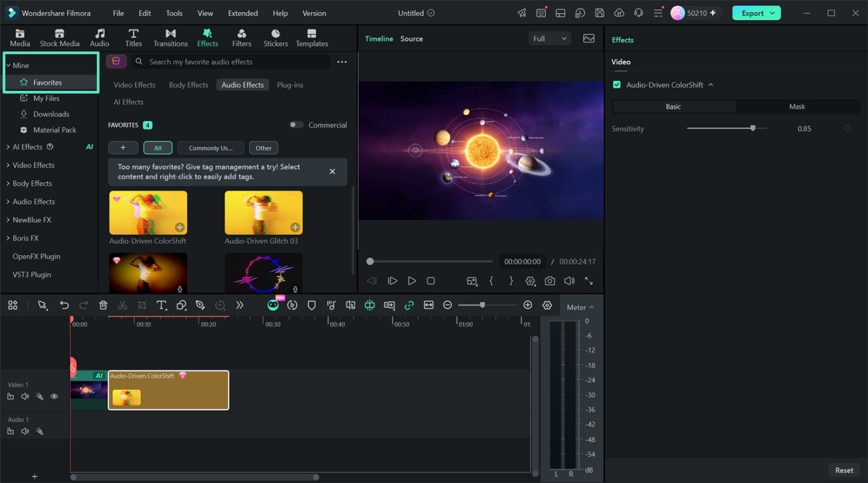The height and width of the screenshot is (483, 868).
Task: Open the Tools menu
Action: tap(174, 13)
